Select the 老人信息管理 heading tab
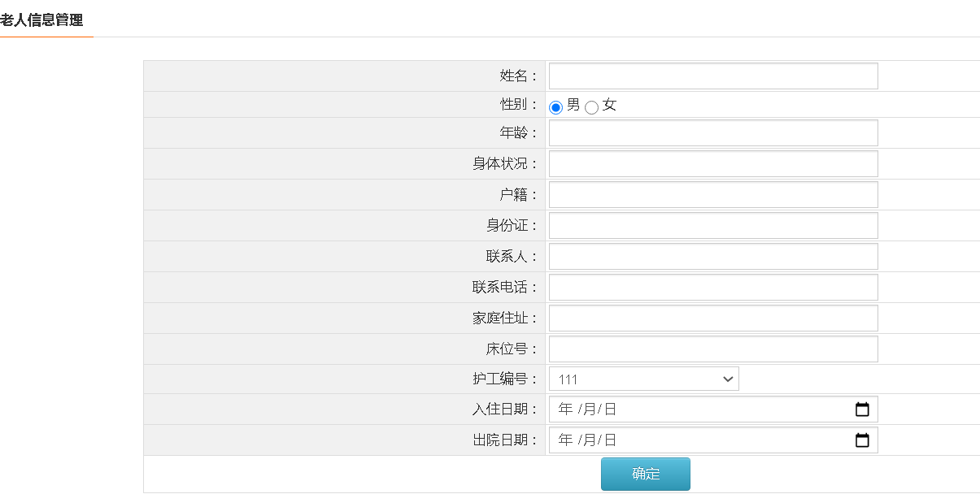The image size is (980, 494). click(x=42, y=20)
